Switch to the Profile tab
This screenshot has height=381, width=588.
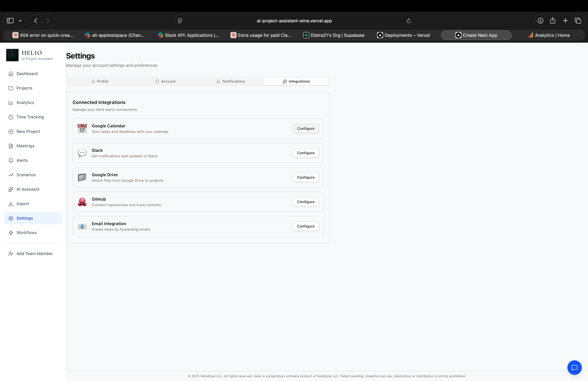pyautogui.click(x=100, y=81)
